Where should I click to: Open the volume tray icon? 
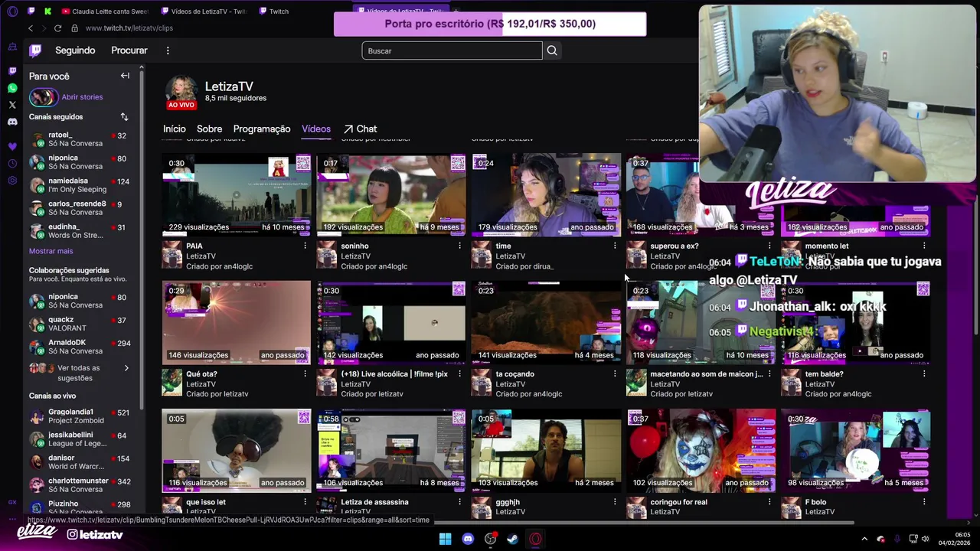pyautogui.click(x=925, y=539)
